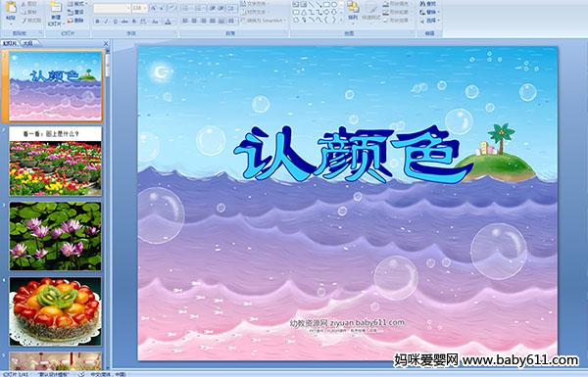Click the Format Painter brush icon
588x377 pixels.
pos(31,21)
